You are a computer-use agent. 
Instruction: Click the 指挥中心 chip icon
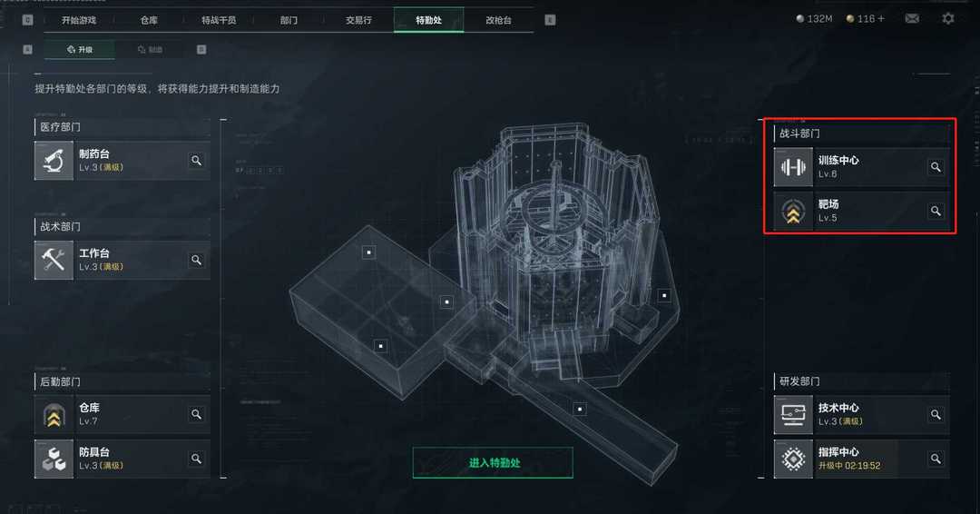[x=793, y=459]
